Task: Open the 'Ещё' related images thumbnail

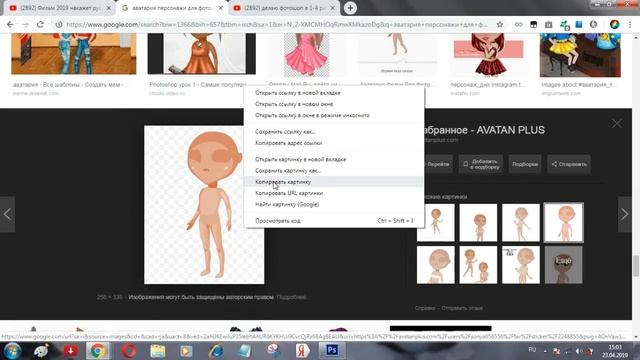Action: tap(563, 264)
